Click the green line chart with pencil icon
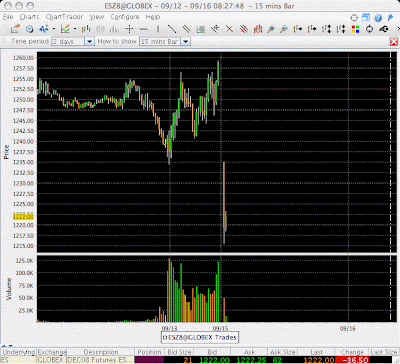The width and height of the screenshot is (400, 364). tap(65, 29)
